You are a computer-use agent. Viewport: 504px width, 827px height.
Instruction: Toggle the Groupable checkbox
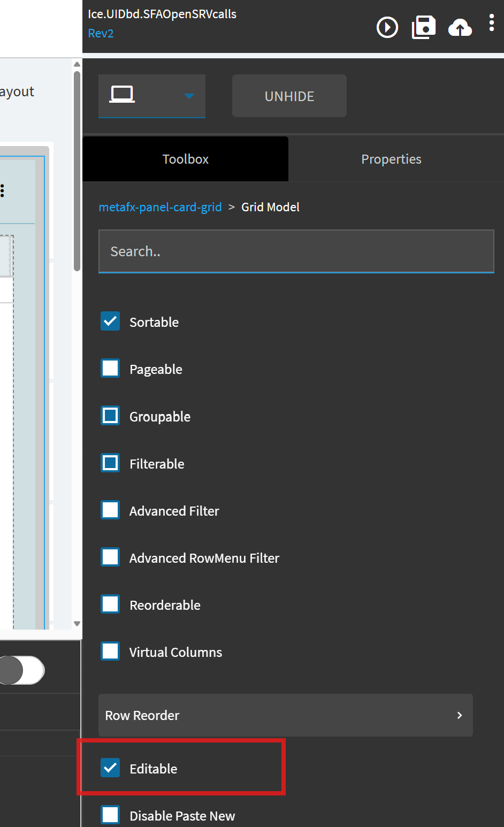point(110,416)
